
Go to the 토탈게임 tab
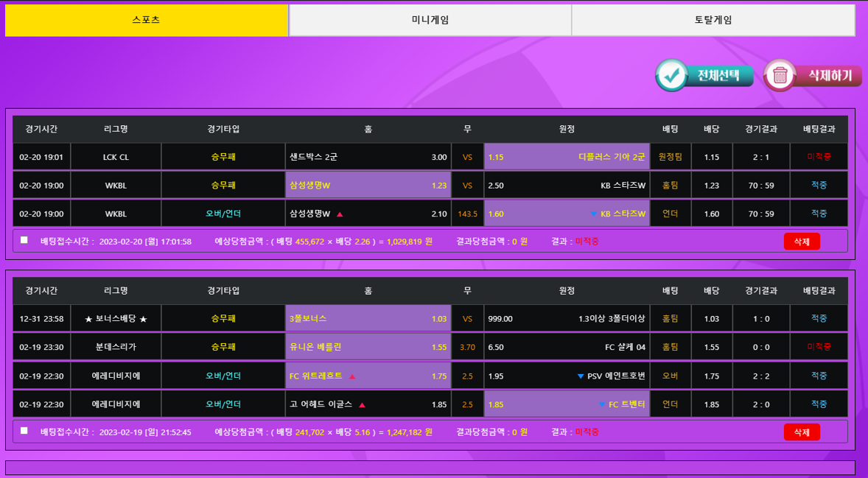click(713, 20)
